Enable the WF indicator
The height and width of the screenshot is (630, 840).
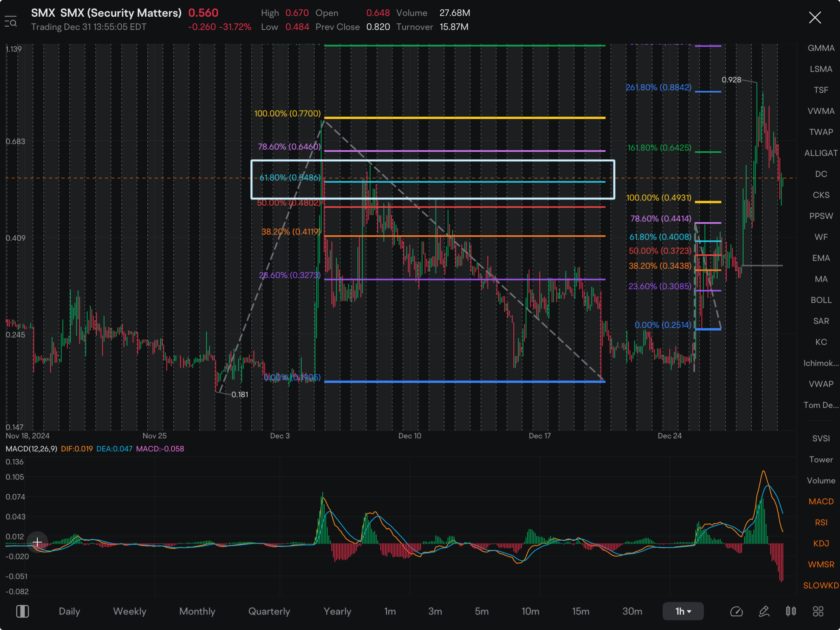click(x=821, y=237)
